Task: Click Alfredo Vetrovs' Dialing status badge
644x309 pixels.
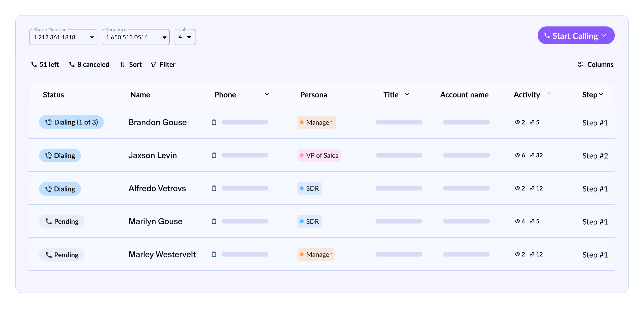Action: pos(60,189)
